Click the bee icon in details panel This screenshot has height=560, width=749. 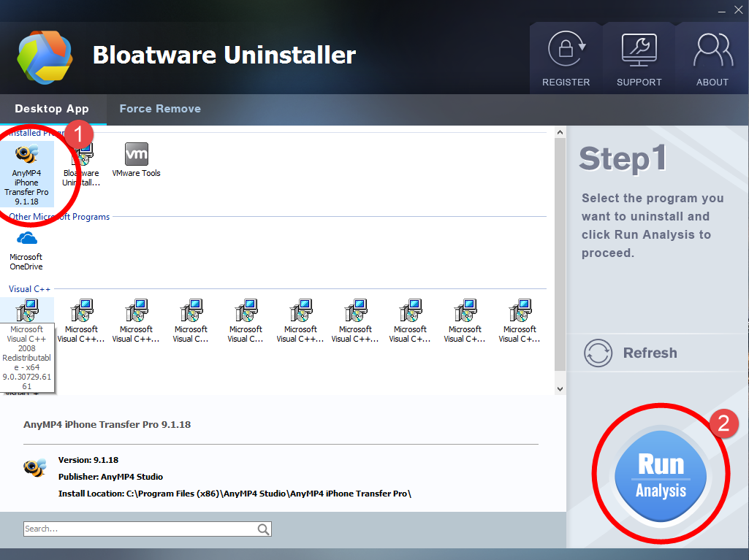coord(35,467)
